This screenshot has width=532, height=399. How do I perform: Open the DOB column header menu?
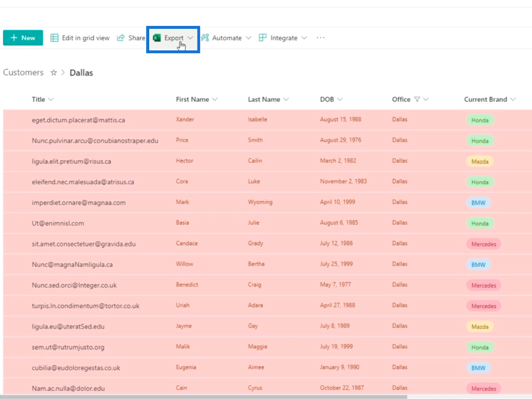pos(332,99)
